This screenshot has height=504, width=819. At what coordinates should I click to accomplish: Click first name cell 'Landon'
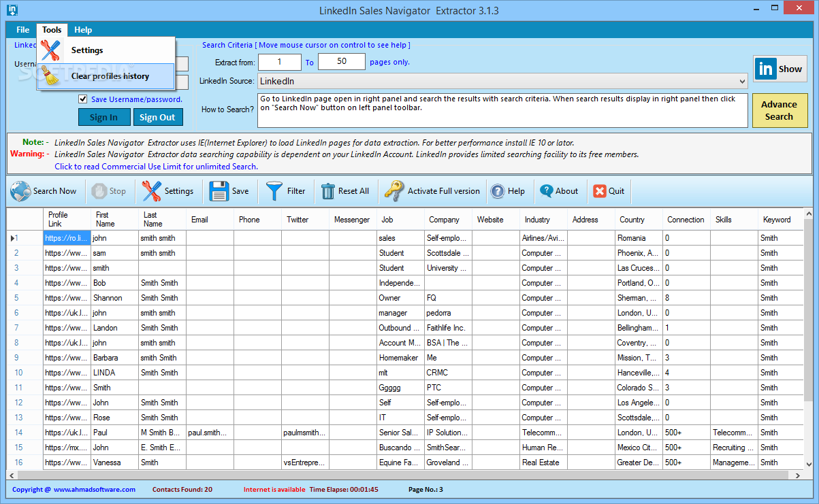(x=114, y=328)
